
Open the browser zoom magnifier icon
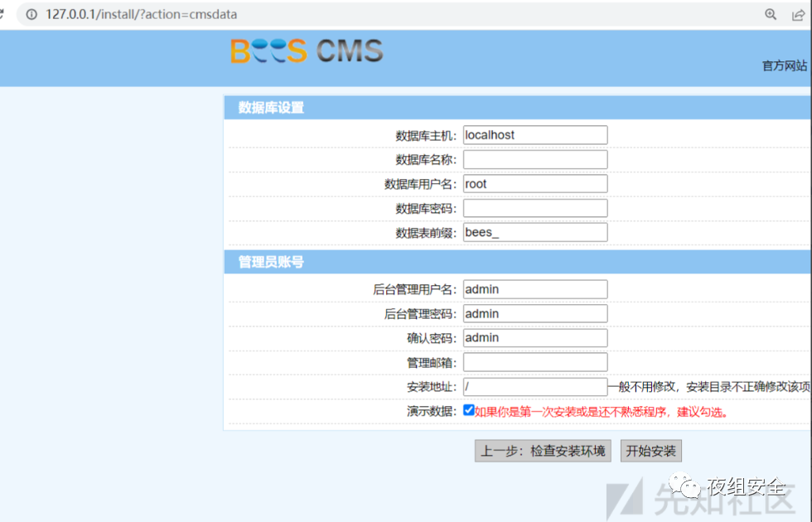[x=771, y=15]
